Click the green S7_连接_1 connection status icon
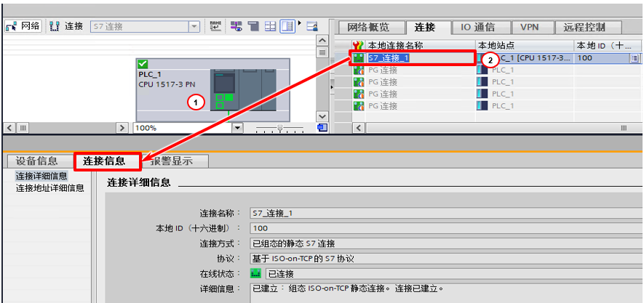Image resolution: width=644 pixels, height=303 pixels. (x=359, y=58)
